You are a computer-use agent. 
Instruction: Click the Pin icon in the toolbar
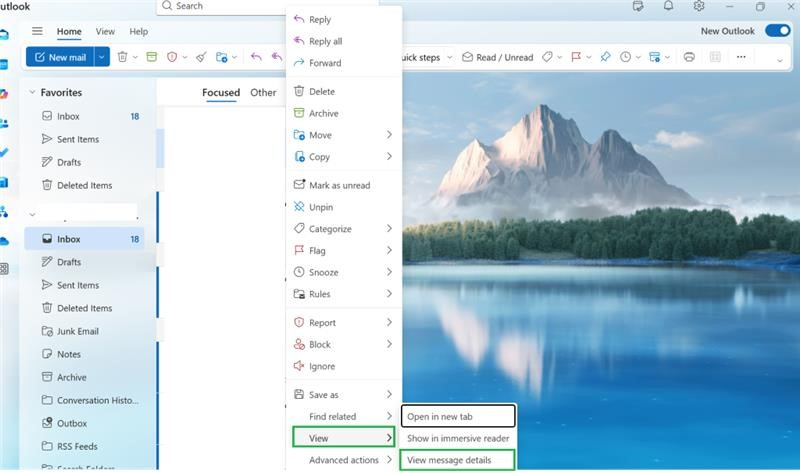[x=605, y=57]
